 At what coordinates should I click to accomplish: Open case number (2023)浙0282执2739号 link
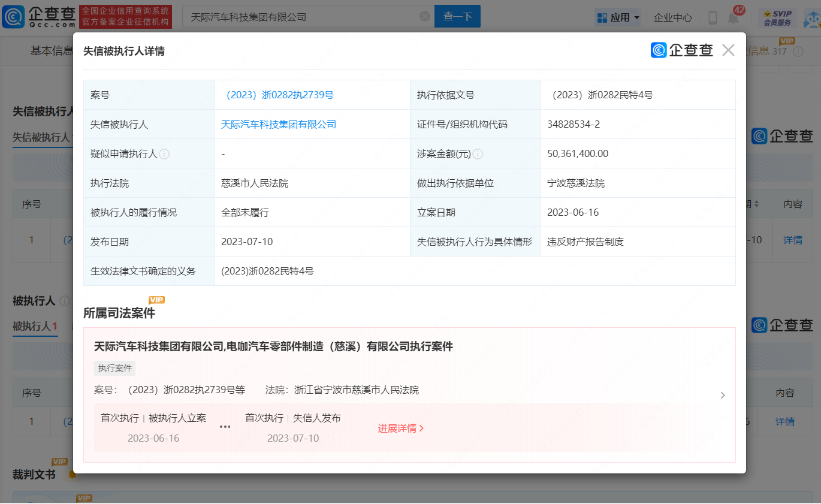(277, 95)
